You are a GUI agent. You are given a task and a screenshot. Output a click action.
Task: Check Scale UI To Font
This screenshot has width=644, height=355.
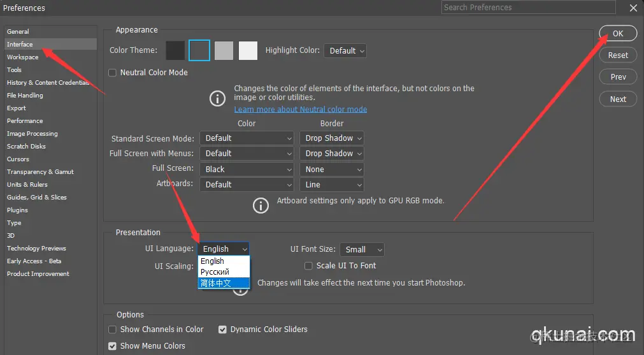point(308,266)
